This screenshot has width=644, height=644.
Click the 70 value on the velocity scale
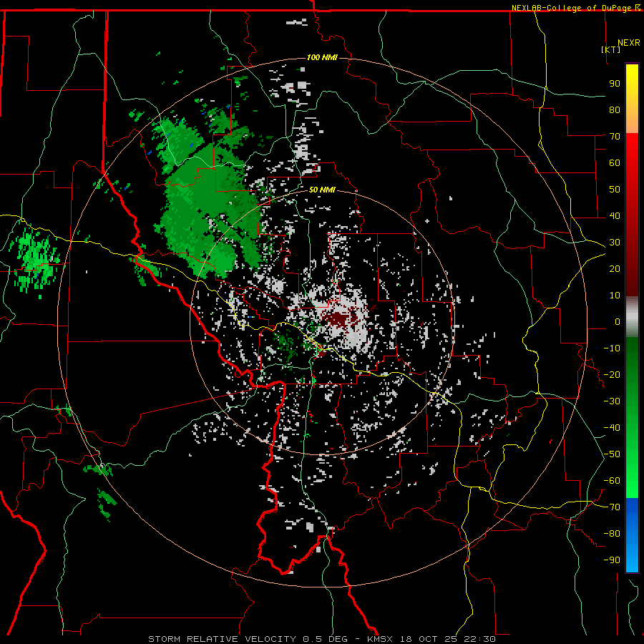[615, 137]
